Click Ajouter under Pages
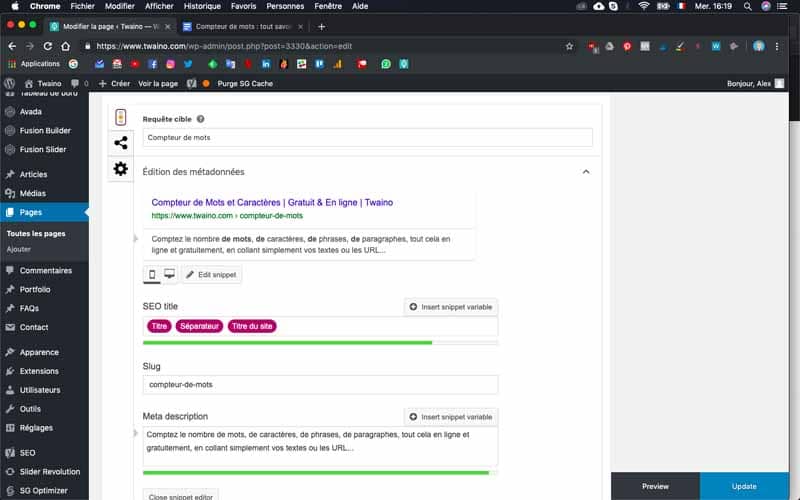This screenshot has width=800, height=500. point(18,249)
